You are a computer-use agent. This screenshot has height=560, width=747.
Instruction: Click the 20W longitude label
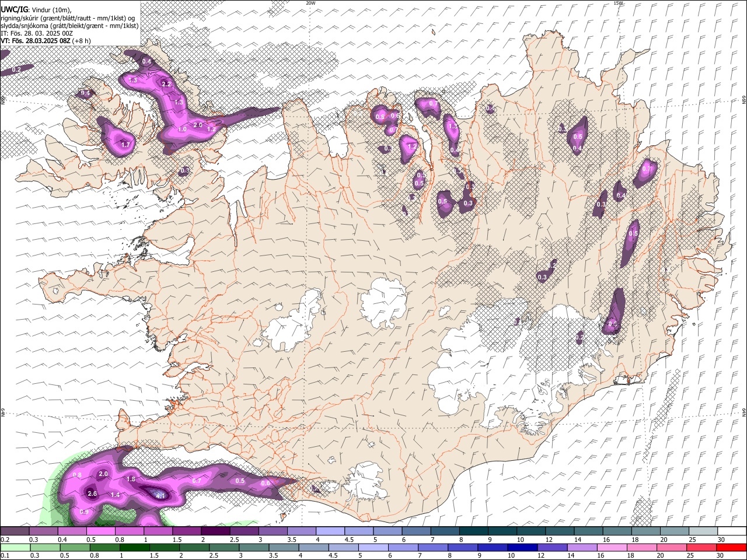click(310, 3)
